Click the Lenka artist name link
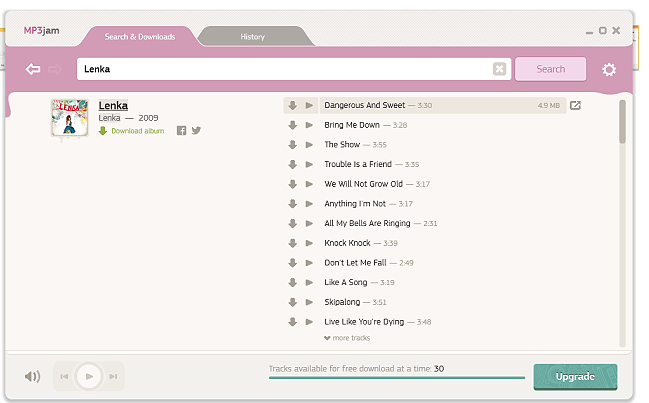This screenshot has width=649, height=403. [x=109, y=118]
